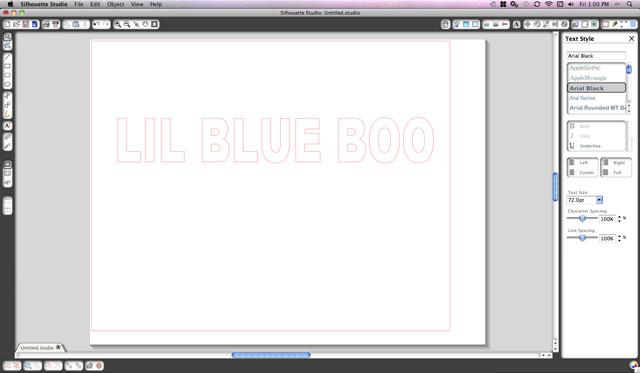
Task: Open the Move window icon
Action: point(528,24)
